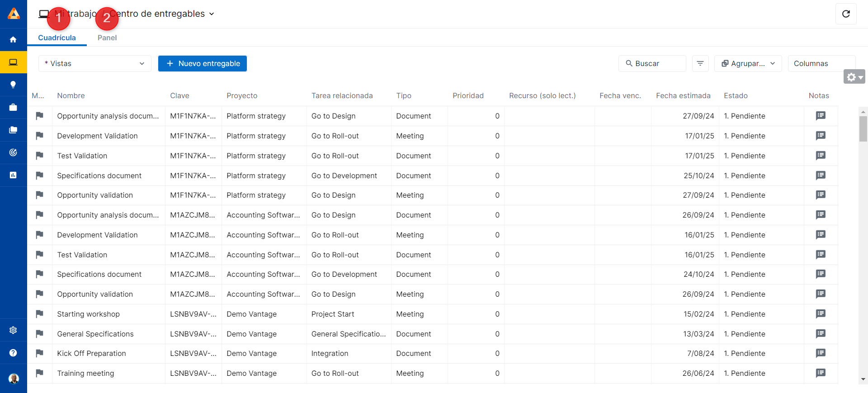
Task: Open notes icon for Starting workshop row
Action: pyautogui.click(x=820, y=314)
